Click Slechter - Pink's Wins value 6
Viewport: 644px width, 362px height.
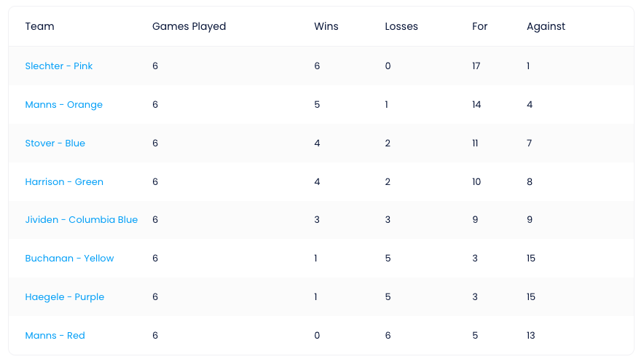[317, 66]
